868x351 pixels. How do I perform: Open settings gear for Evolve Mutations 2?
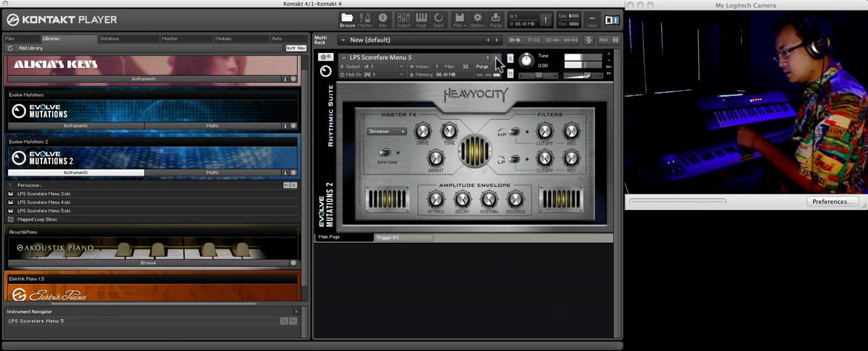pos(294,172)
